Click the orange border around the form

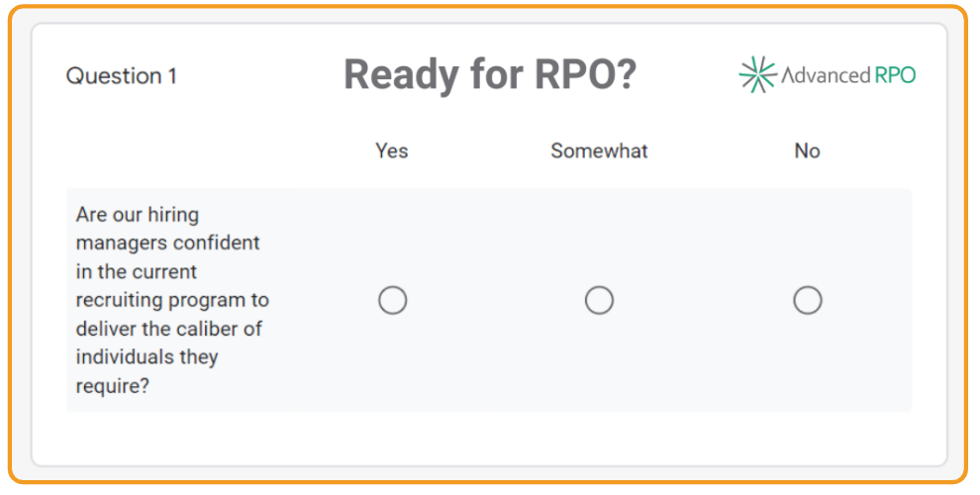(x=488, y=8)
